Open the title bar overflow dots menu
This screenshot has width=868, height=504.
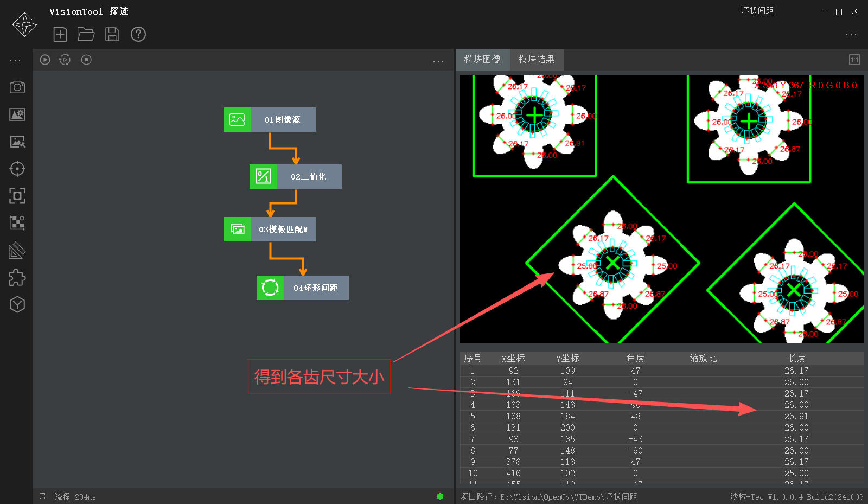pyautogui.click(x=851, y=35)
